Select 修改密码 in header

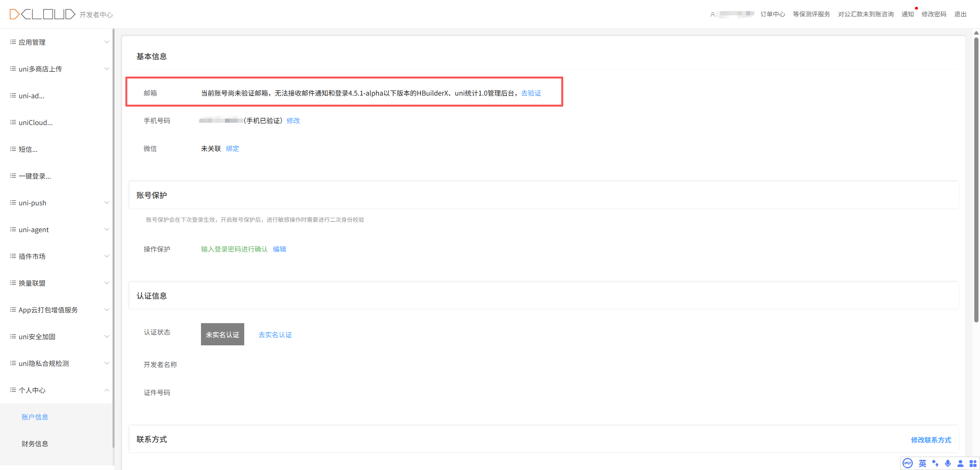[934, 14]
